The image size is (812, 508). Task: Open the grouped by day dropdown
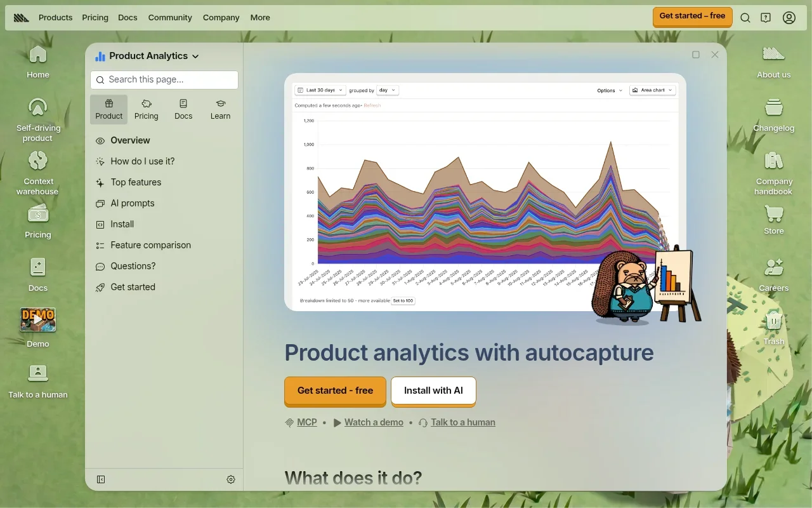click(x=387, y=90)
